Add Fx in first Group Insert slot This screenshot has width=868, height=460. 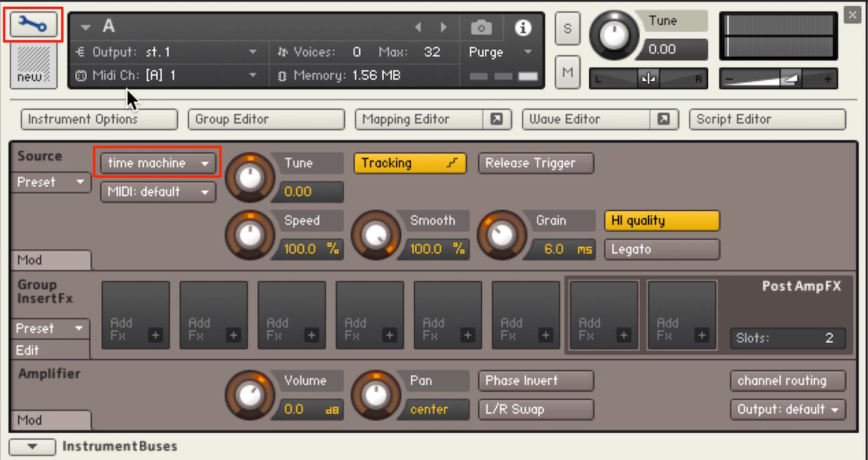click(x=135, y=315)
